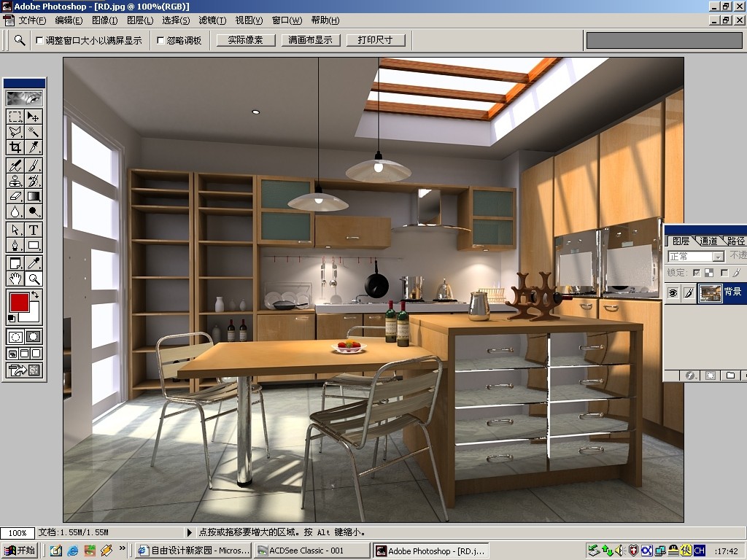The width and height of the screenshot is (747, 560).
Task: Select the Eraser tool
Action: pyautogui.click(x=15, y=195)
